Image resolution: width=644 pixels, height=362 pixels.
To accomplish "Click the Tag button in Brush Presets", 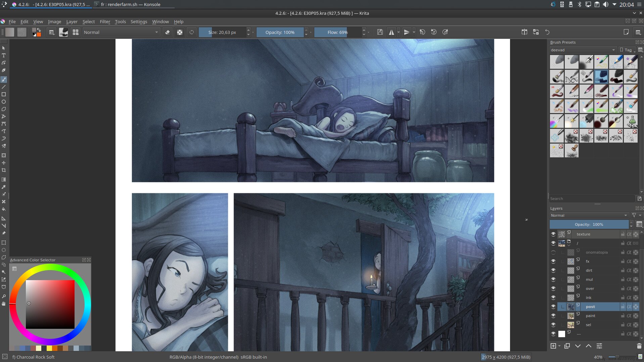I will click(627, 50).
